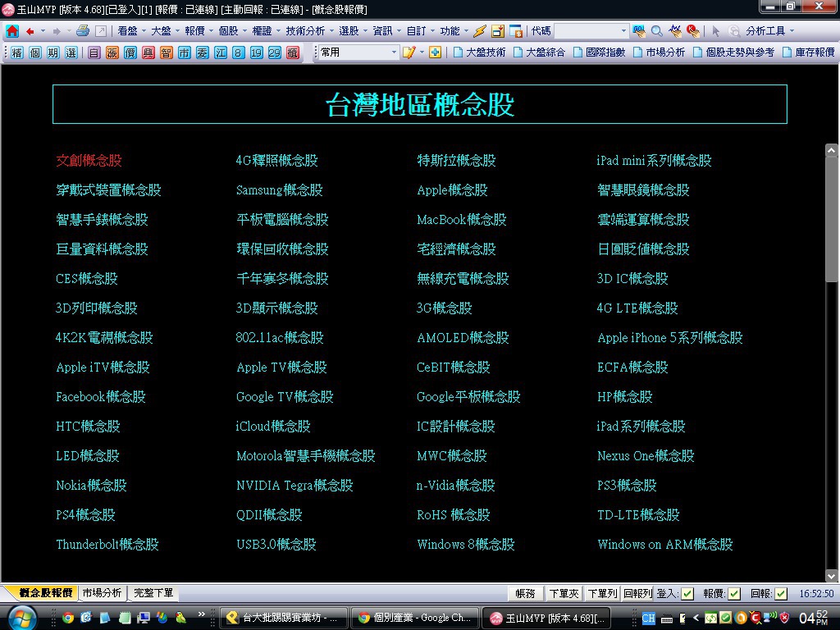Viewport: 840px width, 630px height.
Task: Open the 功能 menu
Action: click(454, 31)
